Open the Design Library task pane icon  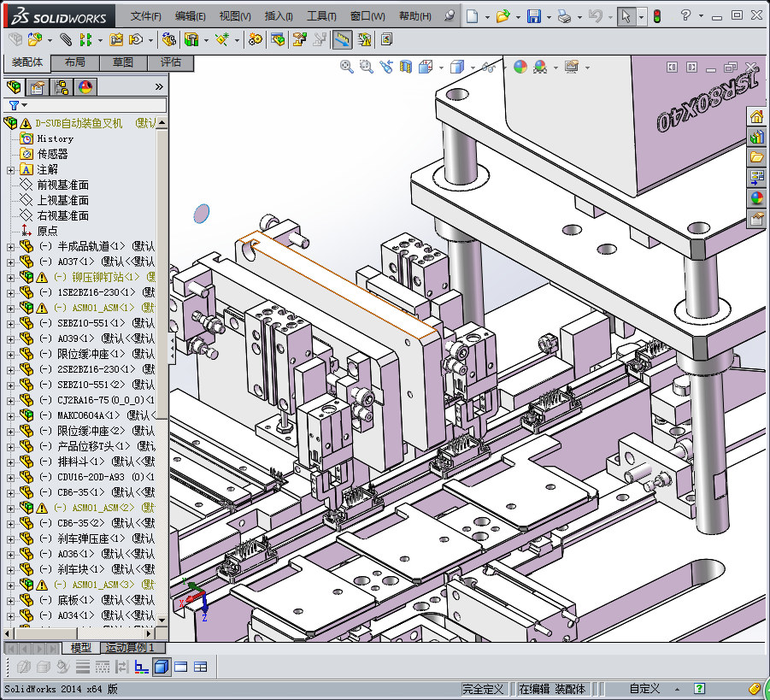click(756, 137)
